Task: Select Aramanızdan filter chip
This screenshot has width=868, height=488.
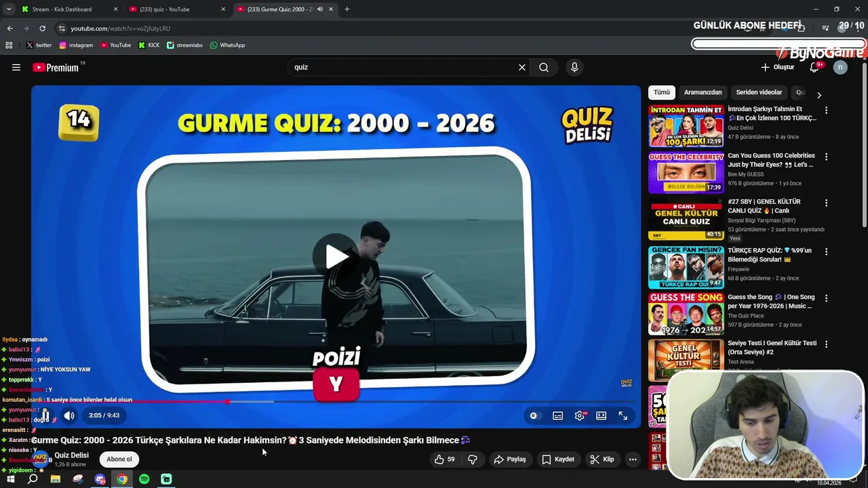Action: (x=703, y=92)
